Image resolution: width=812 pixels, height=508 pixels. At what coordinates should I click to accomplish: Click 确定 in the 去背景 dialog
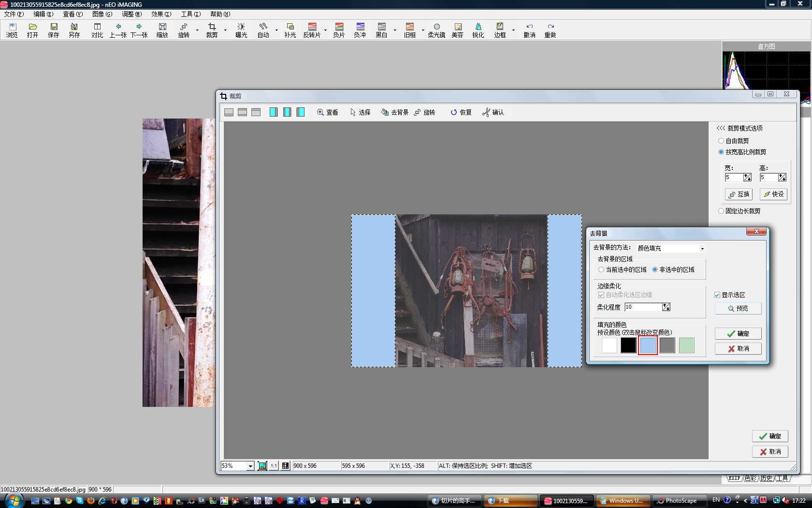click(738, 333)
